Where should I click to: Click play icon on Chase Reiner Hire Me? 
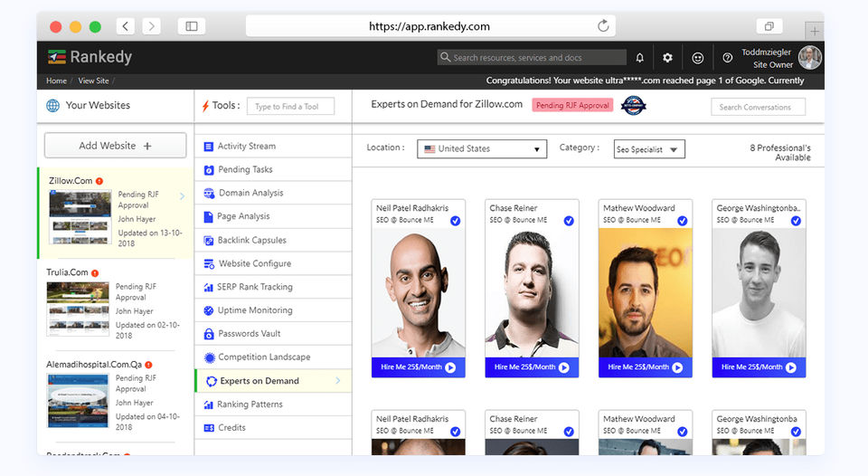point(564,367)
